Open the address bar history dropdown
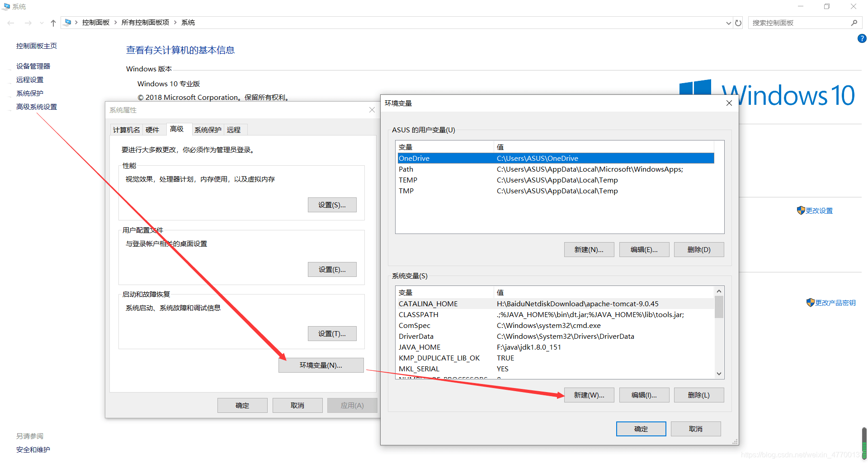The width and height of the screenshot is (868, 463). point(728,23)
